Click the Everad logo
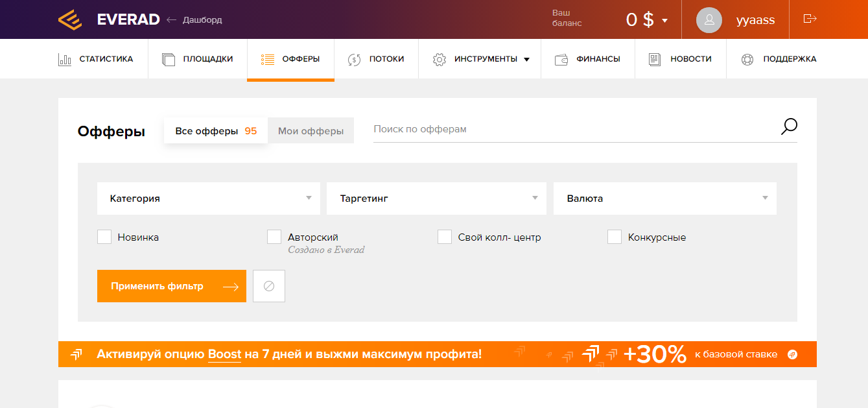 [x=70, y=19]
